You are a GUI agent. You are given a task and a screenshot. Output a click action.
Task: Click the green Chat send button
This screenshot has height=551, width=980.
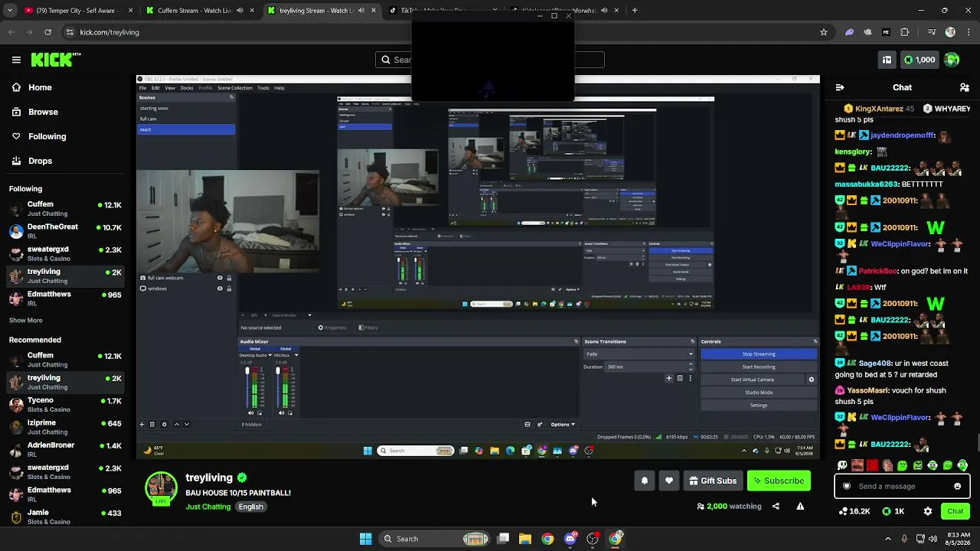tap(955, 511)
